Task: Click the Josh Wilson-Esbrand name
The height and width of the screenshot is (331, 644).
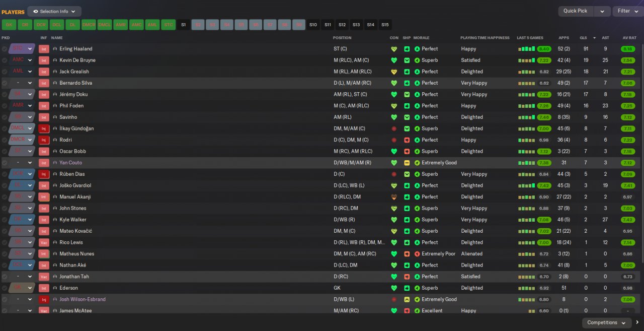Action: tap(83, 299)
